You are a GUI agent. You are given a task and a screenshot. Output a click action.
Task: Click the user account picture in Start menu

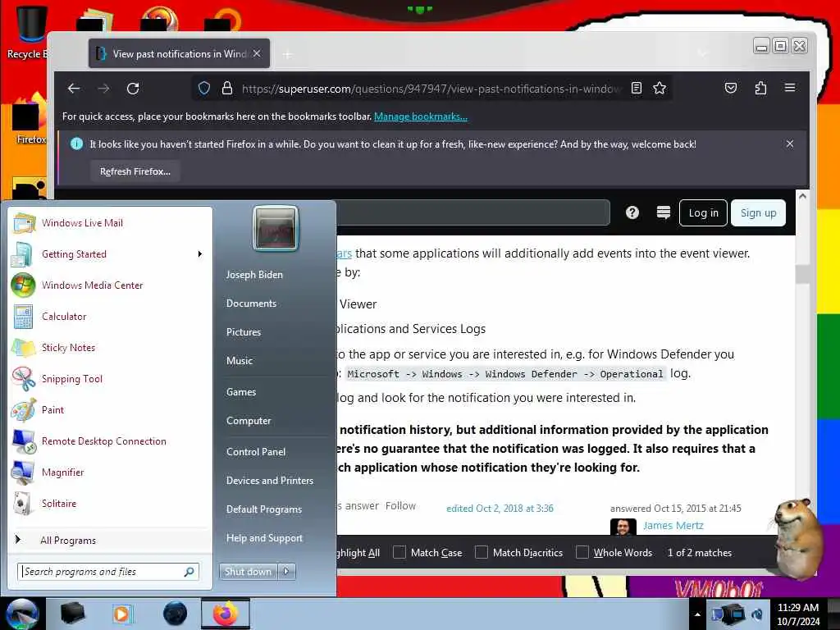(276, 228)
